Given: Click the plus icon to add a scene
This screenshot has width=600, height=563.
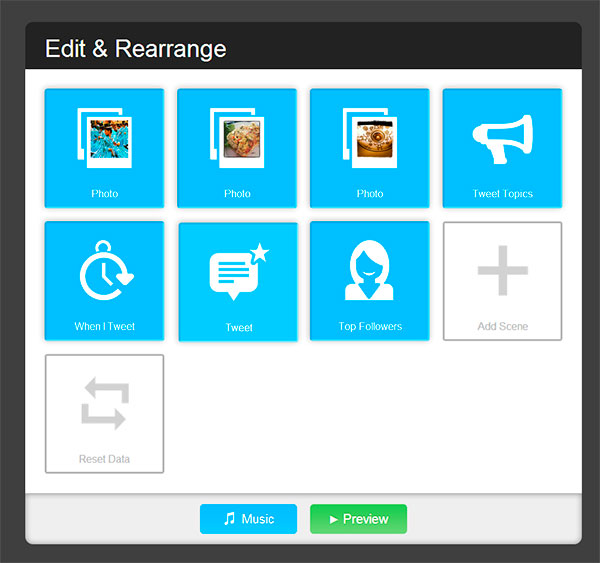Looking at the screenshot, I should click(503, 271).
